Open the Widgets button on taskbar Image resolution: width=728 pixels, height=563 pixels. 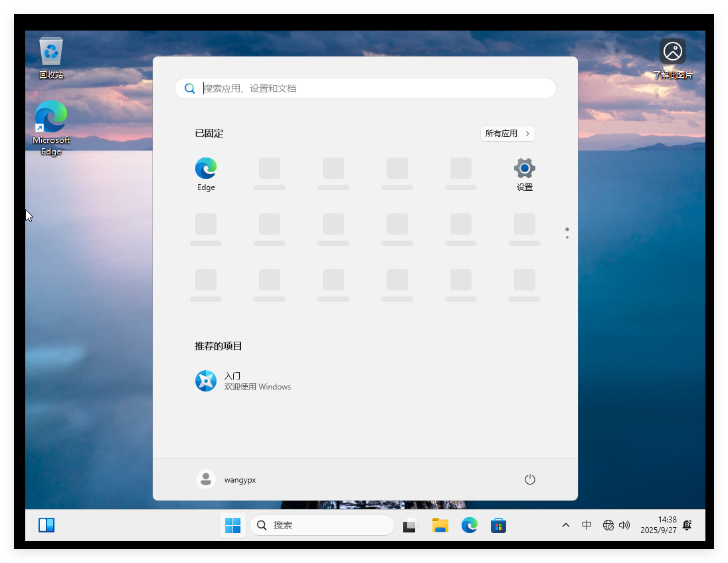click(x=46, y=525)
